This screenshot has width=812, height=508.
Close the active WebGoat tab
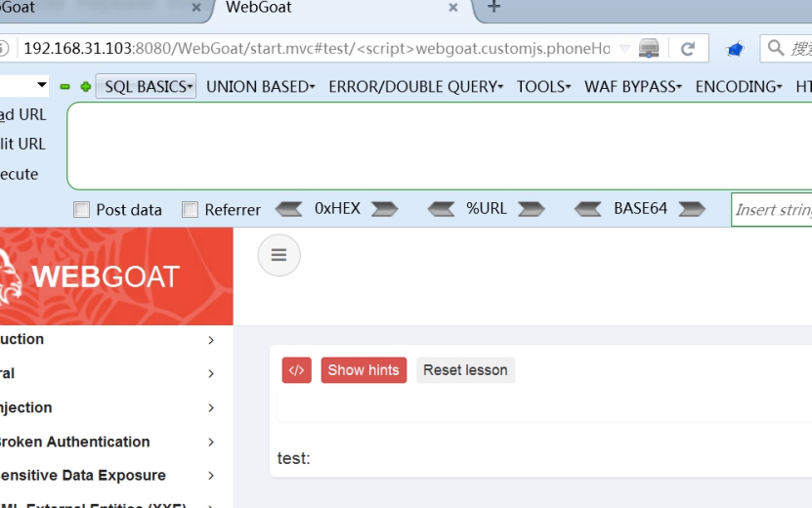453,8
